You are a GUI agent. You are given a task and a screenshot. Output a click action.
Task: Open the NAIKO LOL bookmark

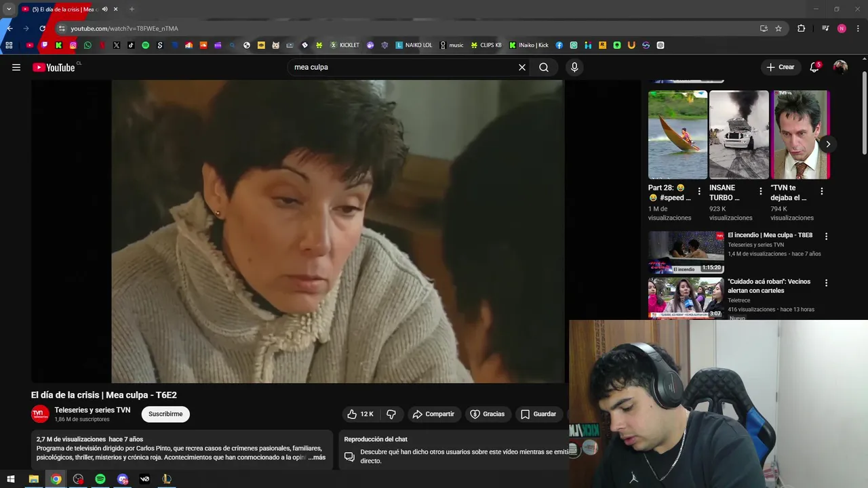click(414, 45)
